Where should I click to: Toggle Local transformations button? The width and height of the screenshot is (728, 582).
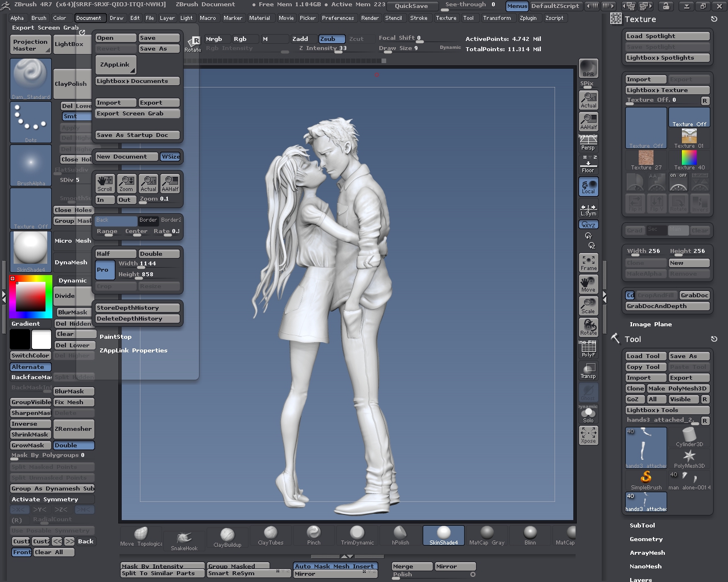(x=588, y=186)
